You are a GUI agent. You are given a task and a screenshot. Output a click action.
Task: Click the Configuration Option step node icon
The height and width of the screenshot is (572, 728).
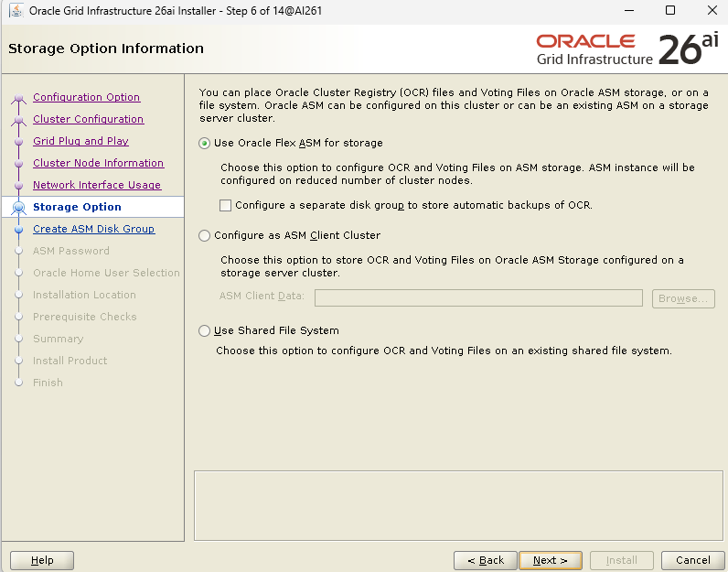tap(18, 98)
